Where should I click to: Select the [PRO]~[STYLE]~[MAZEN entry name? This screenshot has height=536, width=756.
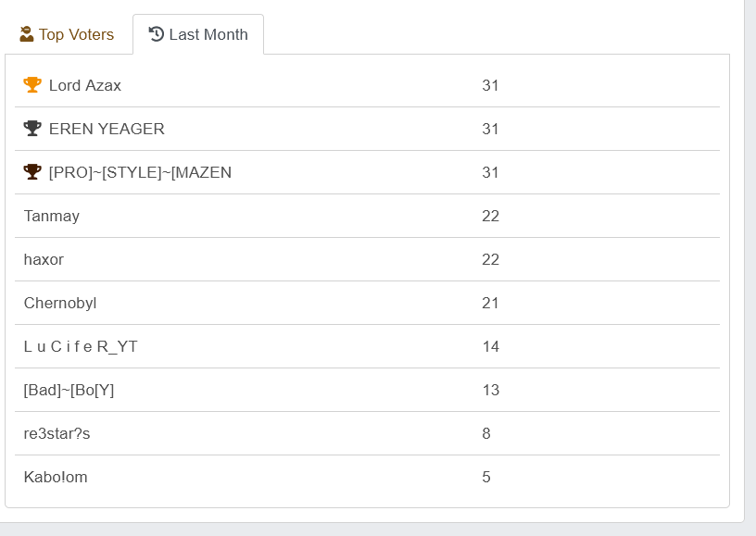click(140, 173)
